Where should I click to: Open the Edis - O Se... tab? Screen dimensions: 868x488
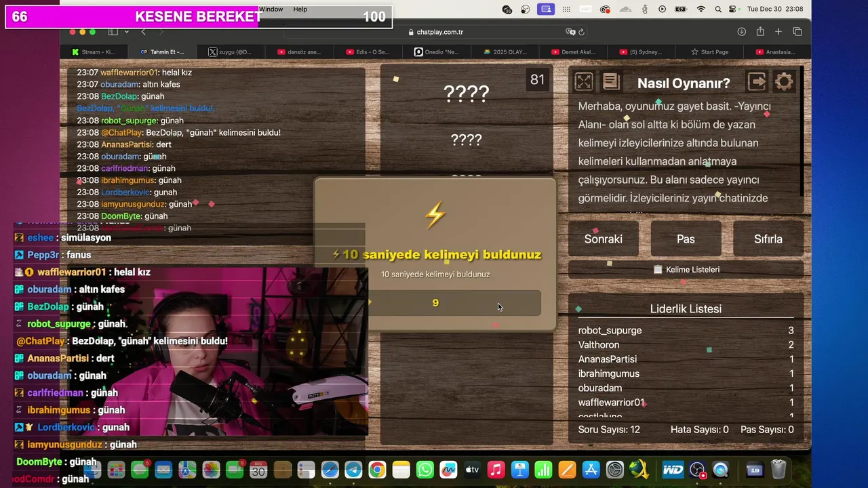point(368,52)
